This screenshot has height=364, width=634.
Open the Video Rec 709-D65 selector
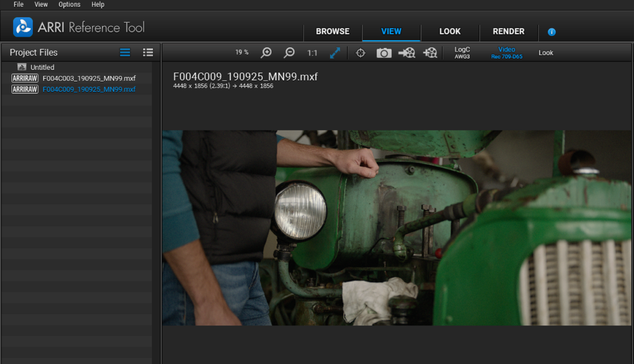(x=507, y=52)
